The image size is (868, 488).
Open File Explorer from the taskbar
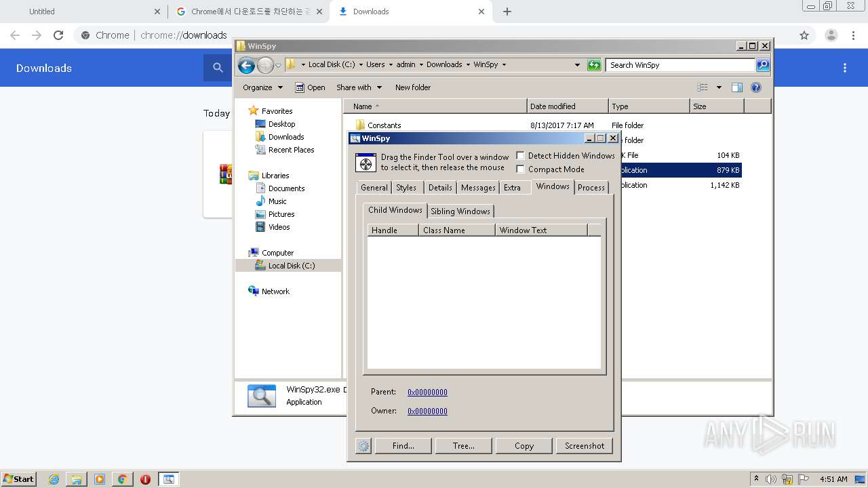(77, 479)
